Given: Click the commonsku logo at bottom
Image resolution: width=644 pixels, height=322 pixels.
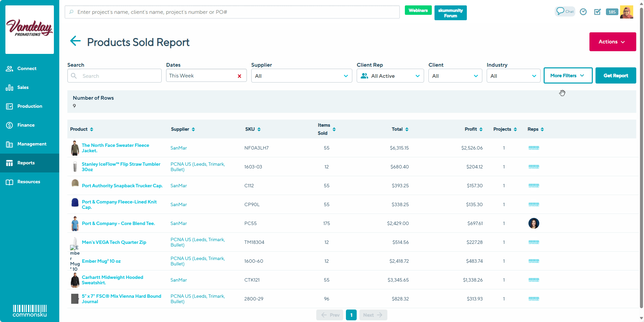Looking at the screenshot, I should click(30, 311).
